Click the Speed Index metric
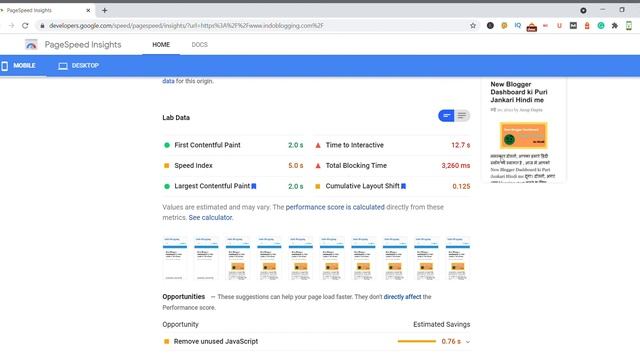The height and width of the screenshot is (360, 640). click(x=233, y=166)
